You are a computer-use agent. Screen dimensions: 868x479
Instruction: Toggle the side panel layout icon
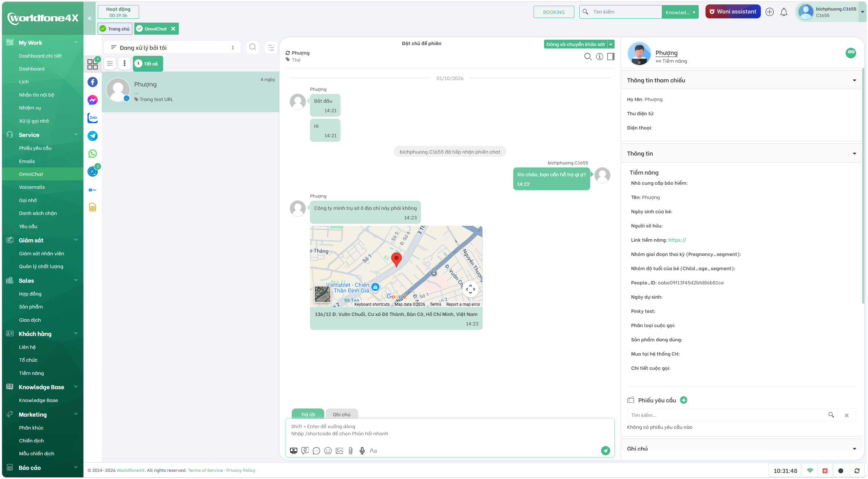click(x=611, y=57)
